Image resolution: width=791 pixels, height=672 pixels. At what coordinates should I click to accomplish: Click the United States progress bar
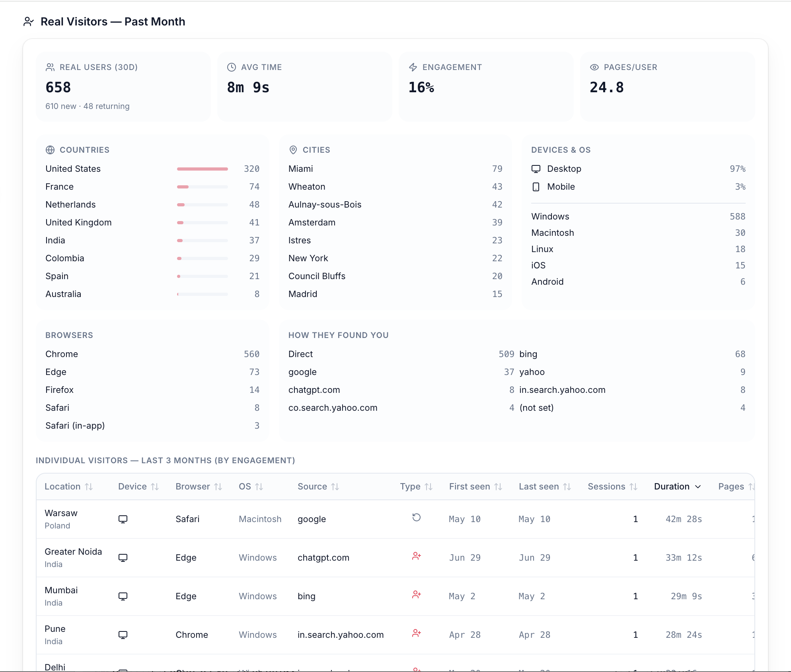coord(203,169)
